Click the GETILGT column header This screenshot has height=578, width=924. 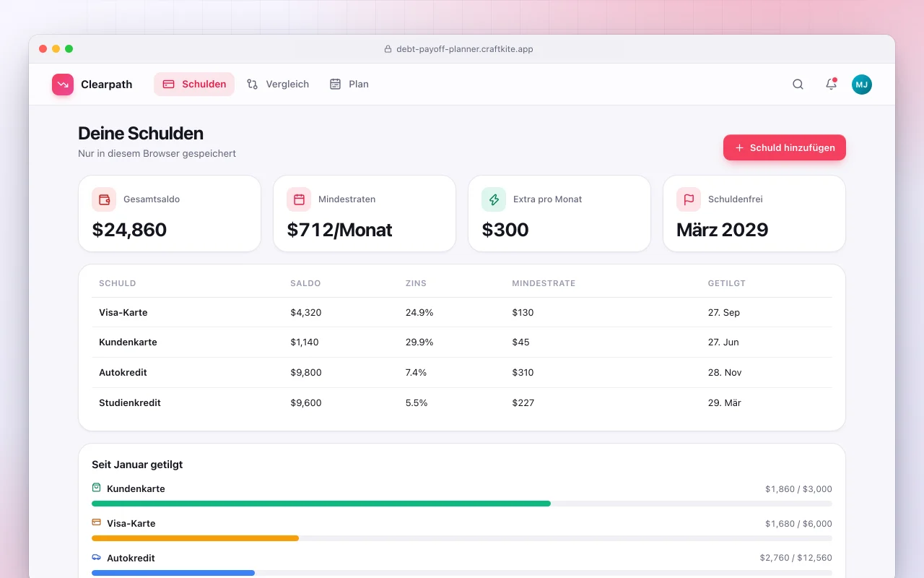[727, 283]
